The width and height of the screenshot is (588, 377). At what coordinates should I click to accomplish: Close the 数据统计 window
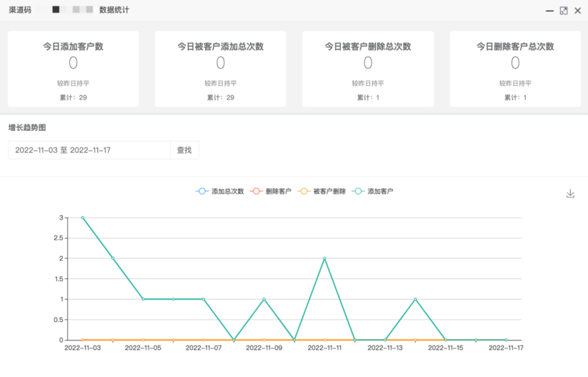(577, 11)
